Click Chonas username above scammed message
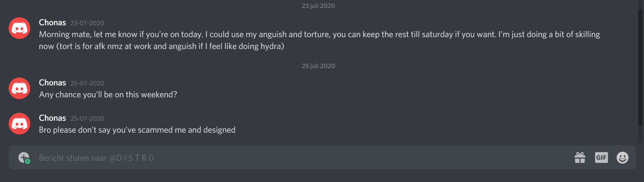 coord(53,118)
